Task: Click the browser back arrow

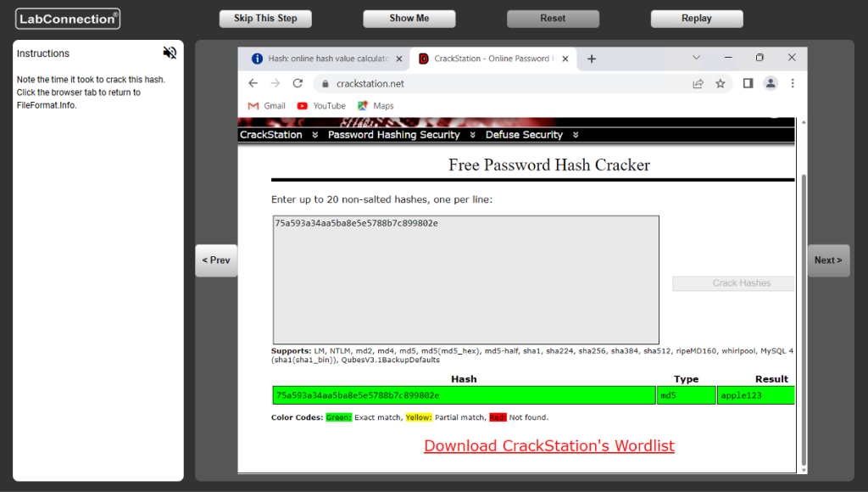Action: tap(253, 83)
